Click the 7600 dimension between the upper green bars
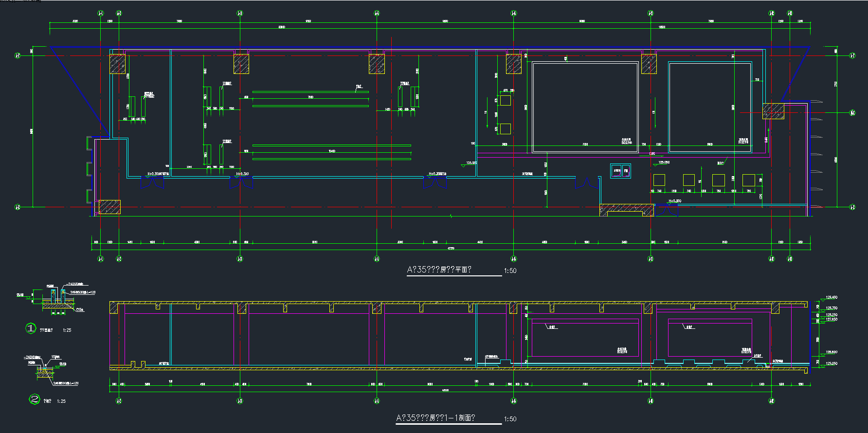The height and width of the screenshot is (433, 868). coord(310,97)
